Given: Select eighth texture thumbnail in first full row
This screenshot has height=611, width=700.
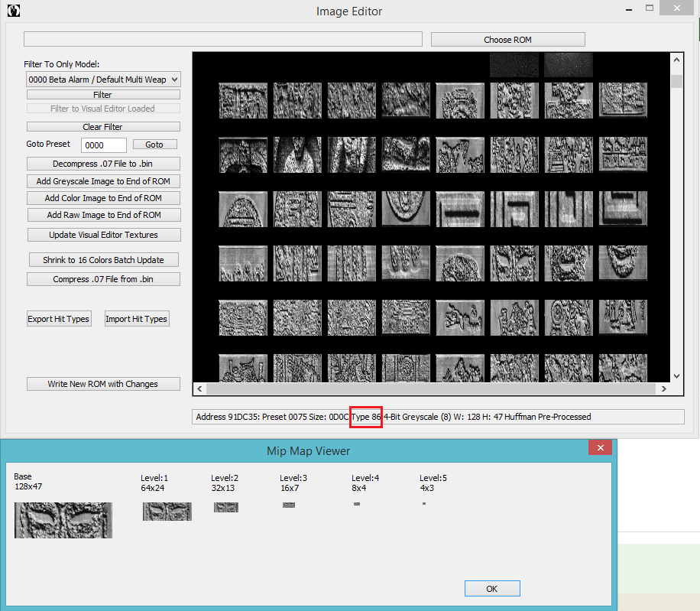Looking at the screenshot, I should [623, 100].
